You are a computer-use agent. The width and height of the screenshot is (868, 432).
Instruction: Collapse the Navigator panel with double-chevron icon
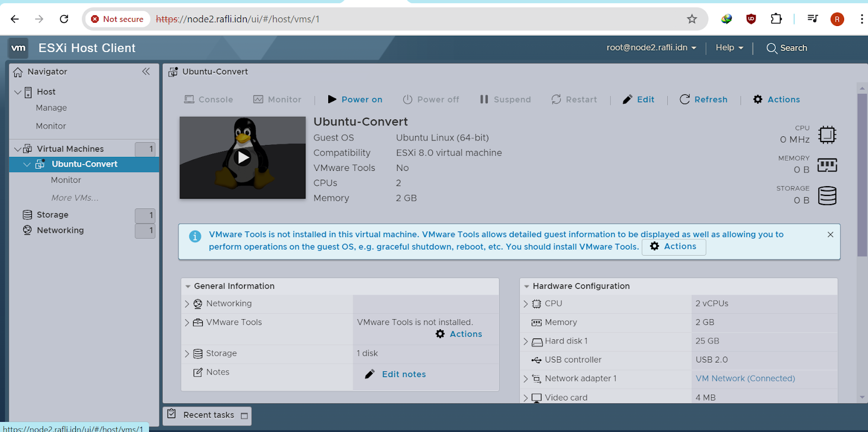pos(146,71)
